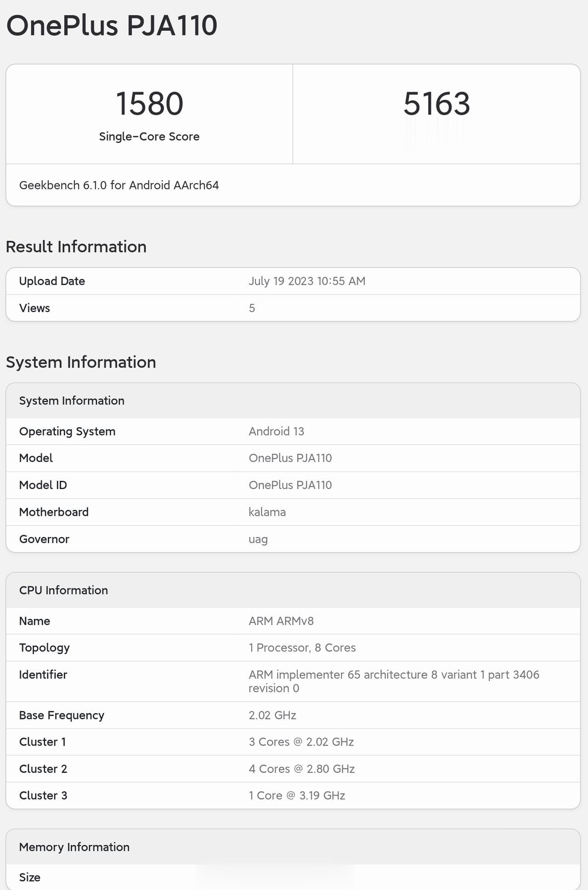Select the Android 13 value

pos(277,432)
